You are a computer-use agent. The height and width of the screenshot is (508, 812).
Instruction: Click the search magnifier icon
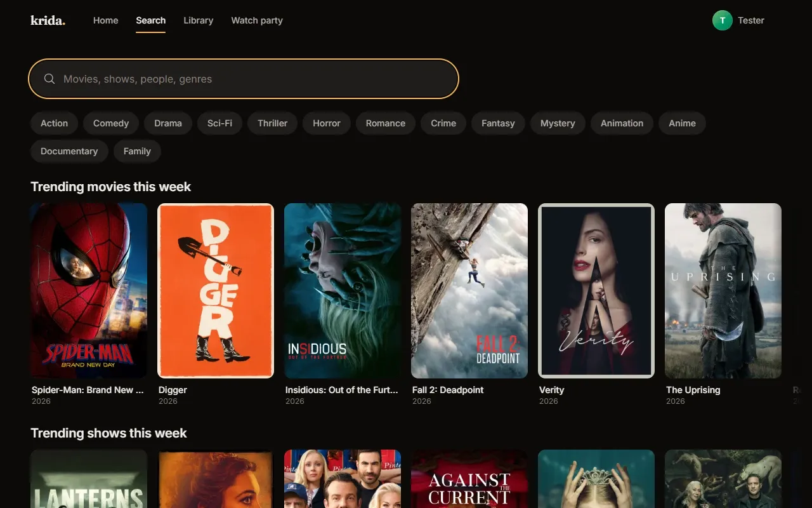(49, 79)
